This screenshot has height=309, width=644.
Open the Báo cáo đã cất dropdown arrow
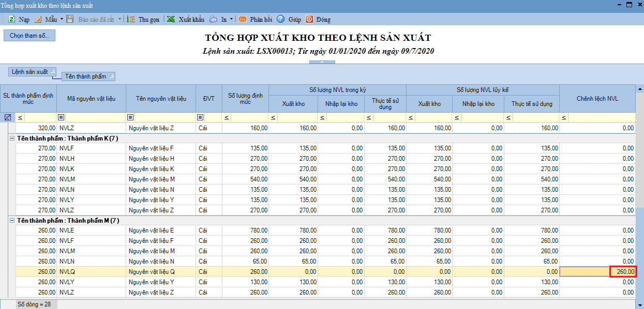(119, 19)
